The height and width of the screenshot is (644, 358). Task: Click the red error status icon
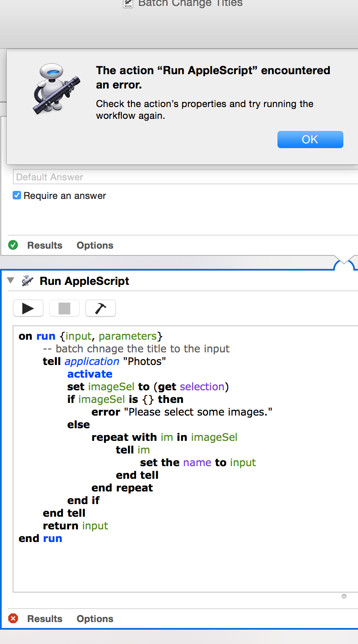(13, 618)
